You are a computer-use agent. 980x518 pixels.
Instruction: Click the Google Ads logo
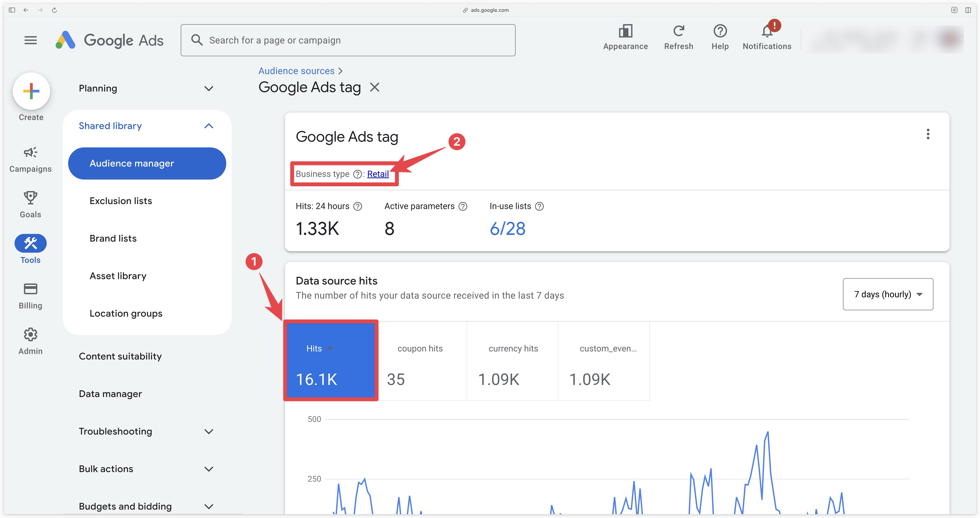[109, 40]
